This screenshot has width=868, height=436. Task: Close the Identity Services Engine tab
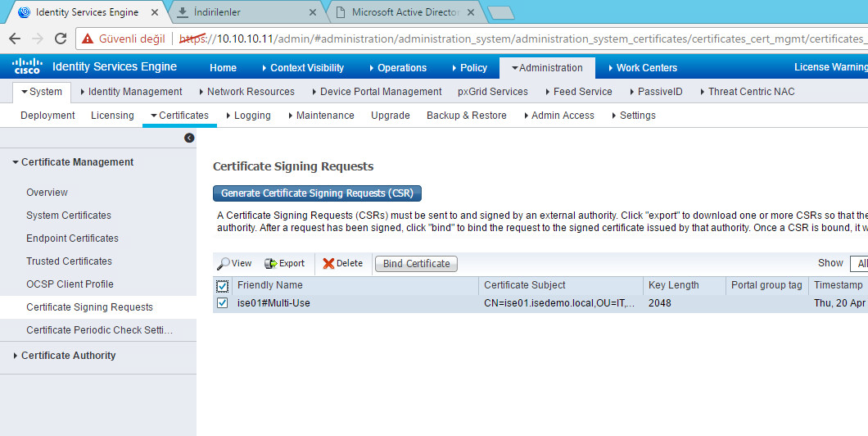(155, 12)
